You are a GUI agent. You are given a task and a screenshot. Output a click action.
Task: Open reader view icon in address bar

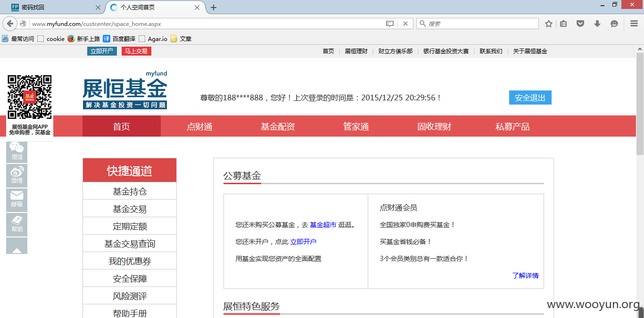click(x=390, y=24)
